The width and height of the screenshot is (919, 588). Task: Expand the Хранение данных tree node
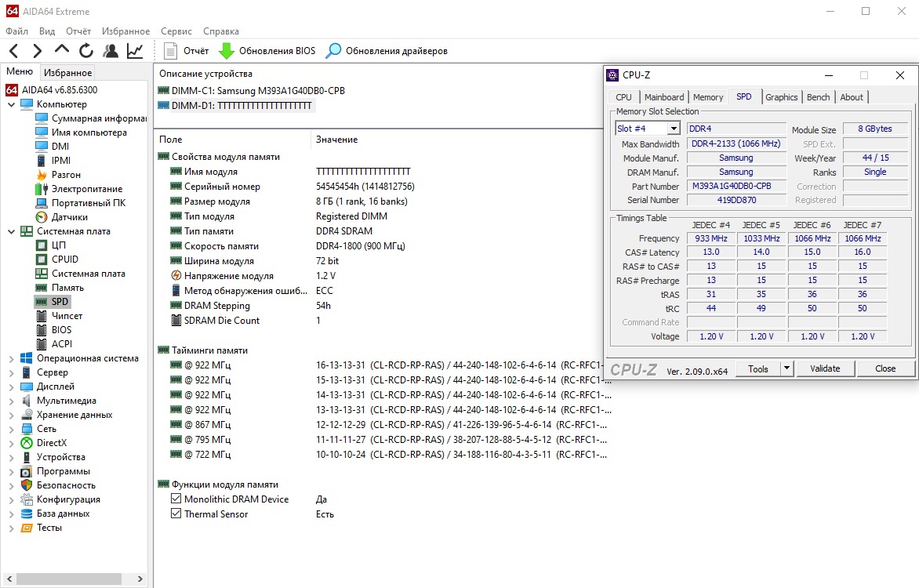coord(11,415)
